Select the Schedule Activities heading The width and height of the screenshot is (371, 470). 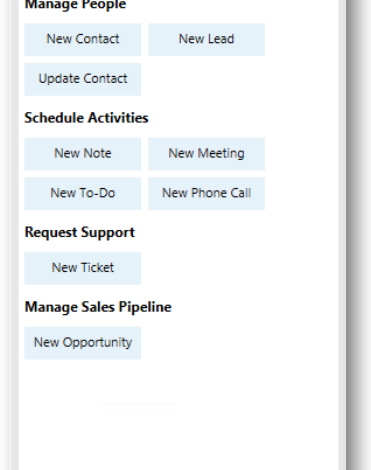tap(86, 118)
